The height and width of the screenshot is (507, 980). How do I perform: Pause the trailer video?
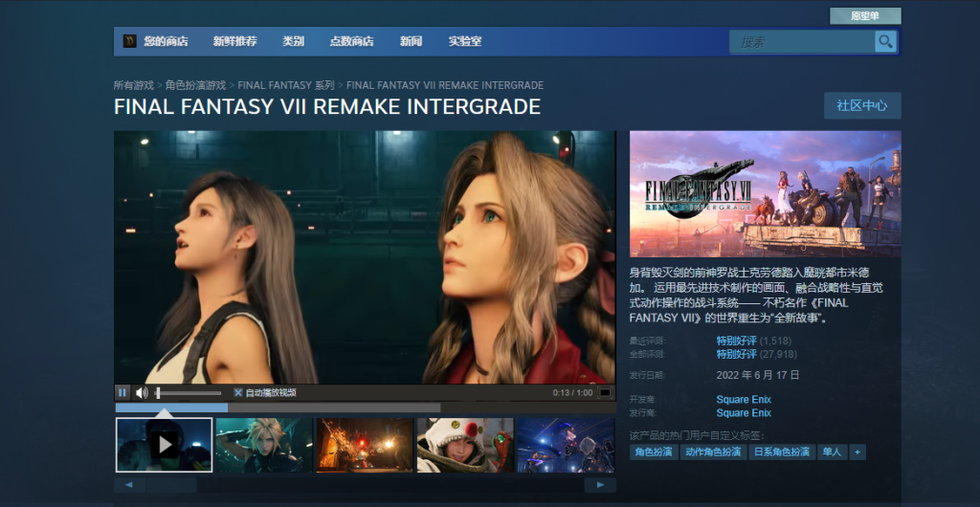coord(122,393)
